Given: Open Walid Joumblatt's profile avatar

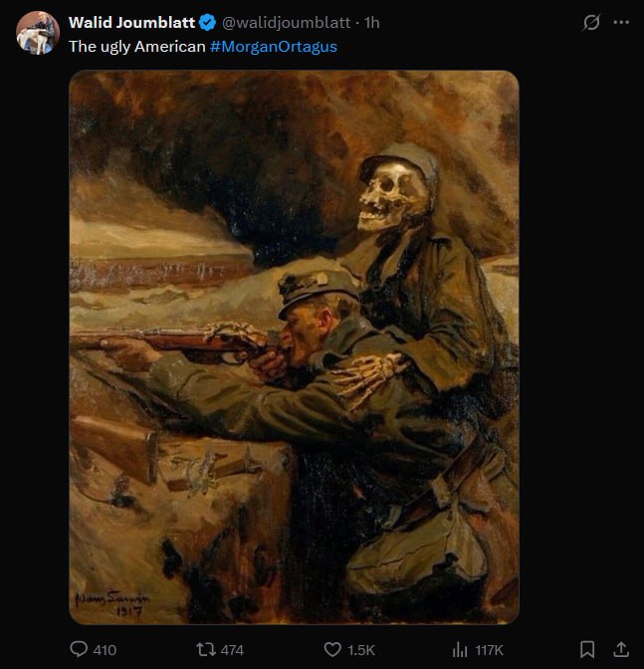Looking at the screenshot, I should click(x=38, y=33).
